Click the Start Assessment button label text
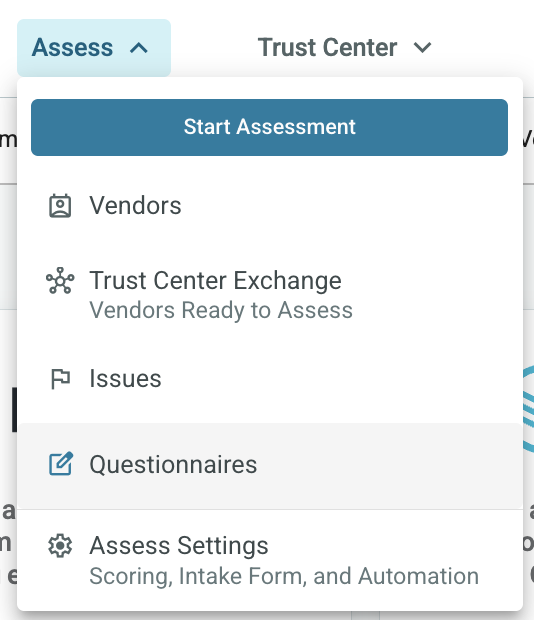The image size is (534, 620). 270,127
